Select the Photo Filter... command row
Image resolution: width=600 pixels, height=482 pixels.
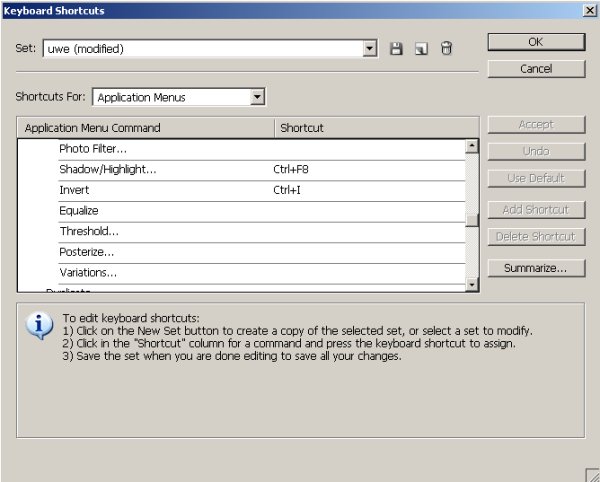(262, 149)
